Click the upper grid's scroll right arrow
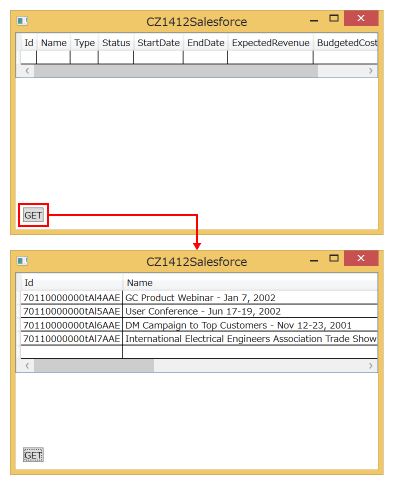 [371, 71]
